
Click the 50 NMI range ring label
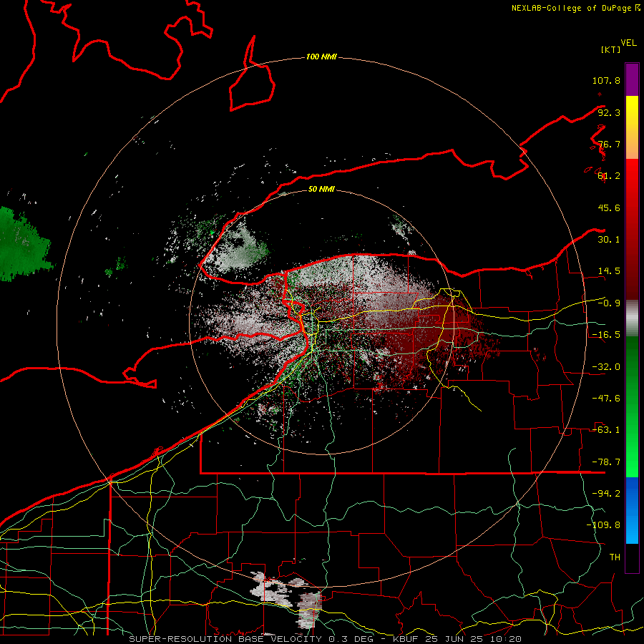pos(321,189)
